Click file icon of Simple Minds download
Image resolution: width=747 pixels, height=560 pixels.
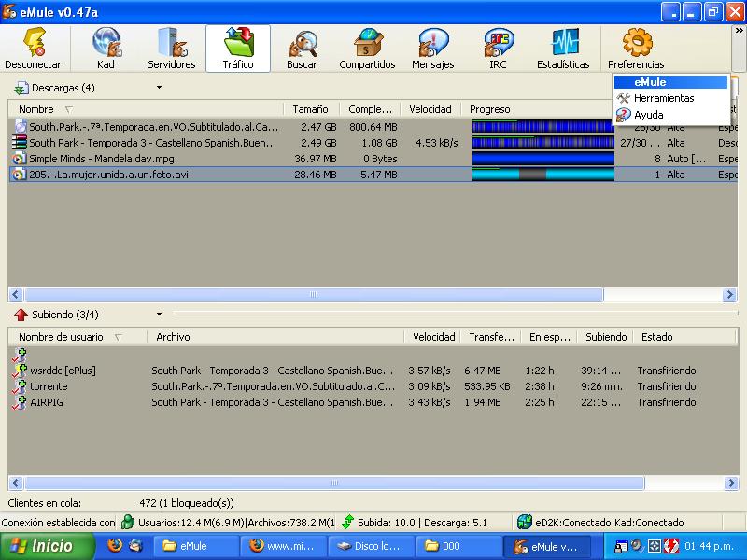click(19, 159)
